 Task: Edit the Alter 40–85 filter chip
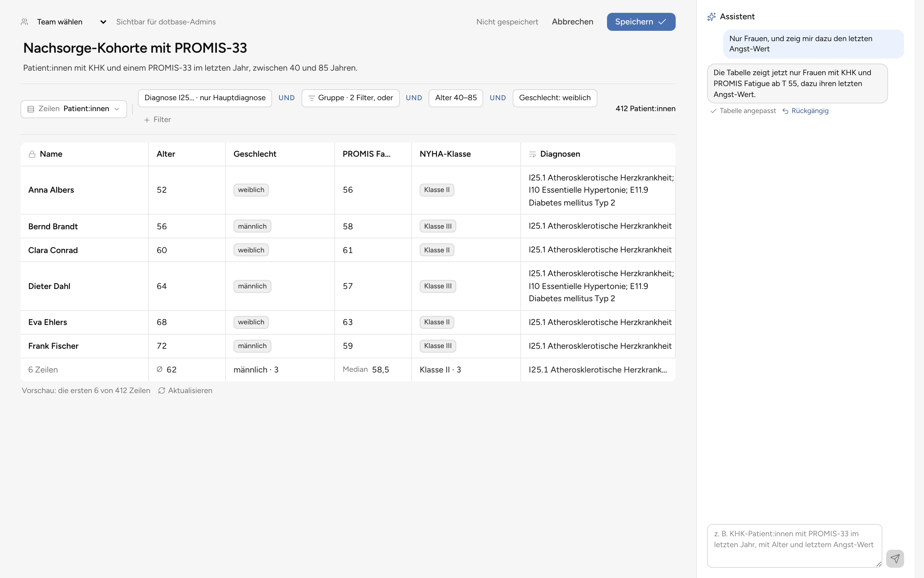pyautogui.click(x=456, y=98)
